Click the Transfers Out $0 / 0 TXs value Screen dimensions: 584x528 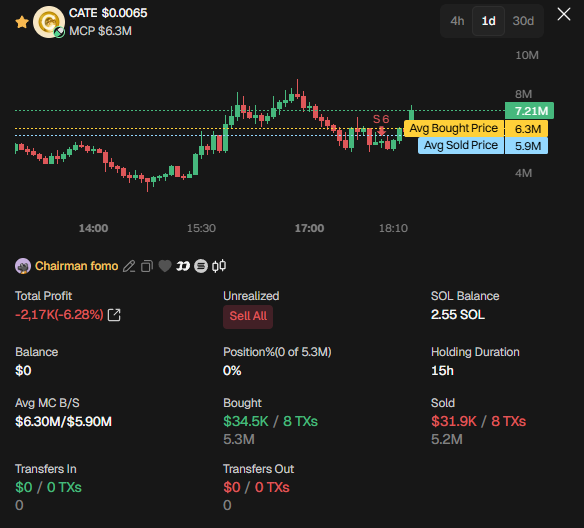click(256, 487)
